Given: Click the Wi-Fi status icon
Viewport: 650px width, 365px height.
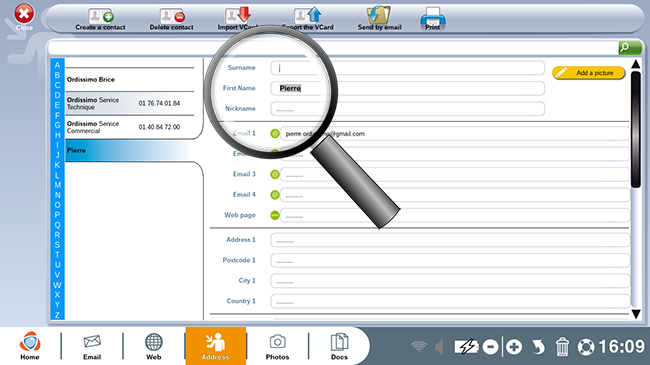Looking at the screenshot, I should [x=419, y=346].
